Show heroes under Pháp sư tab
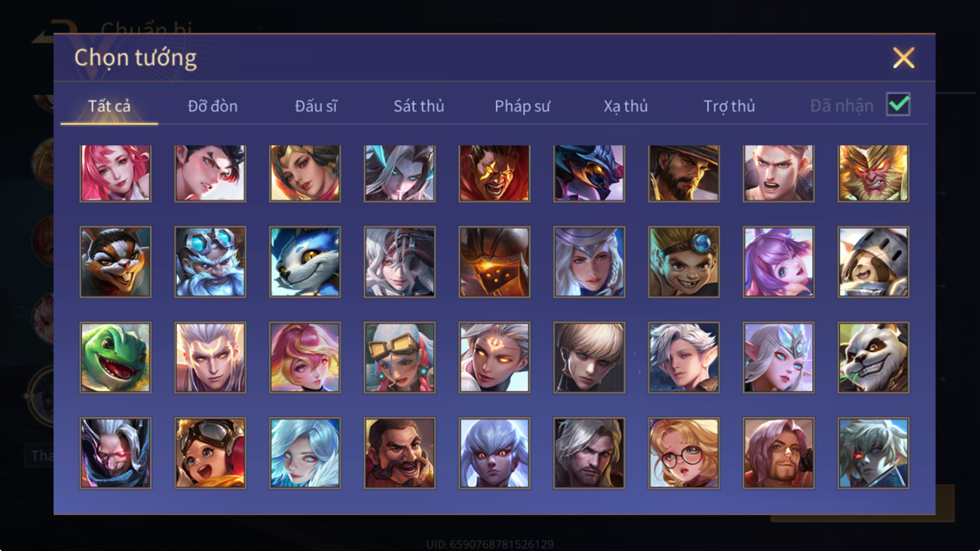Screen dimensions: 980x551 (x=522, y=106)
